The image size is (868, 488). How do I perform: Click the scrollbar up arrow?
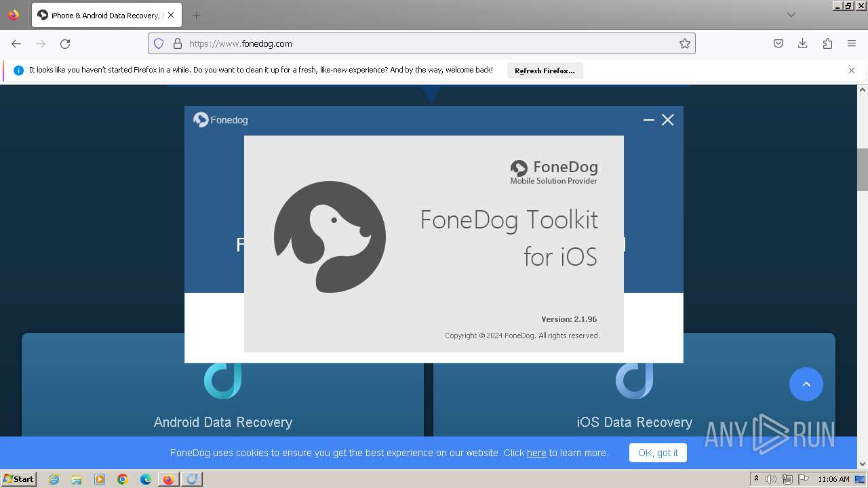click(863, 89)
